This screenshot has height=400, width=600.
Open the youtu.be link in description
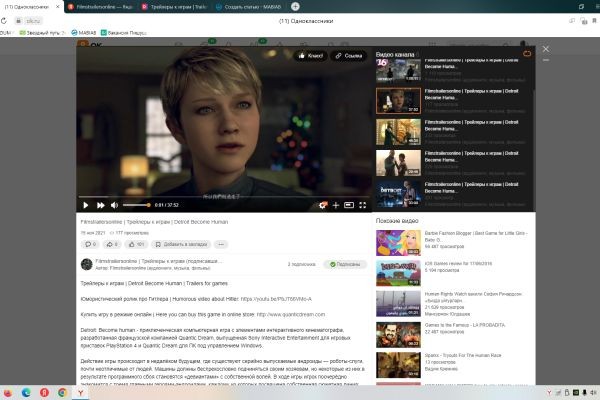(276, 299)
